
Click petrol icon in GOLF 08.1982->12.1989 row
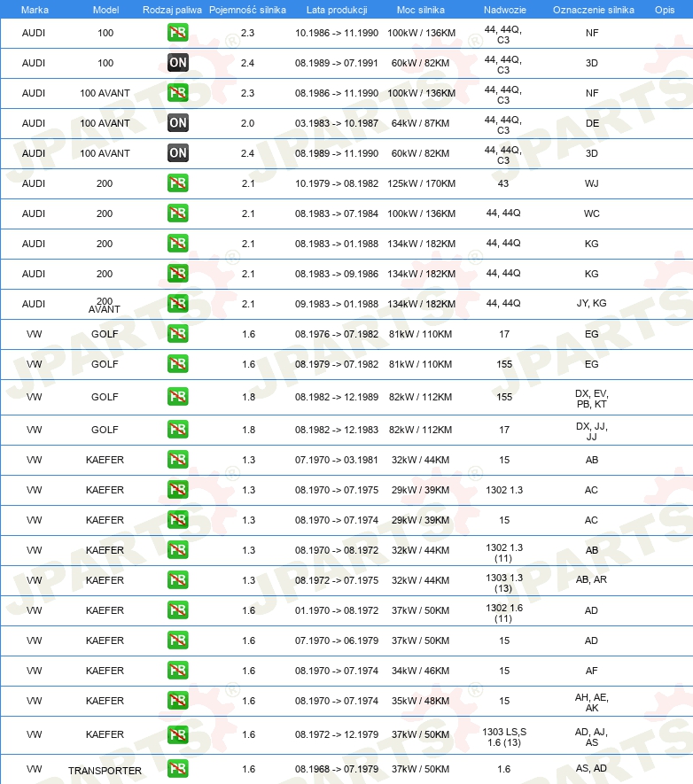pos(178,397)
